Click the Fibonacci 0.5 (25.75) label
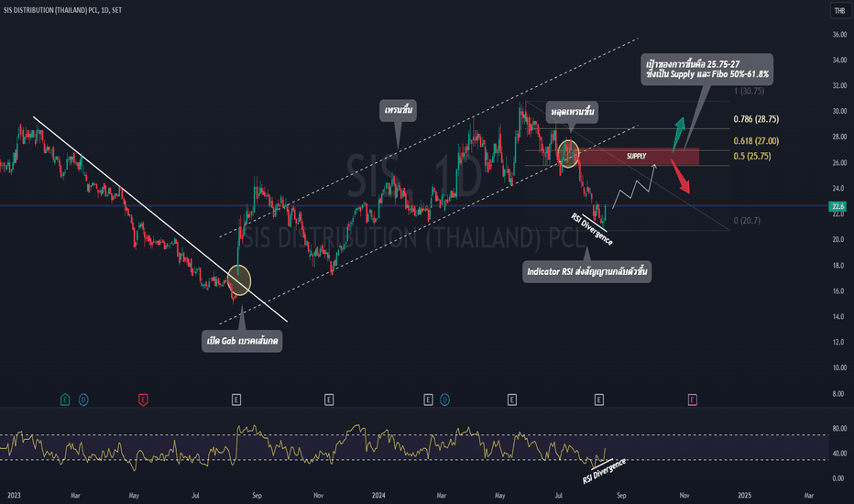Viewport: 854px width, 504px height. (x=752, y=156)
